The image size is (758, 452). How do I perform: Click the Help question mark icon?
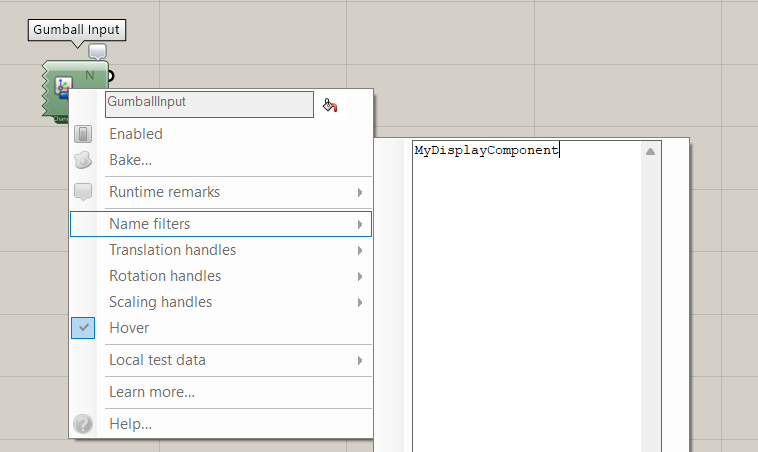pos(84,424)
